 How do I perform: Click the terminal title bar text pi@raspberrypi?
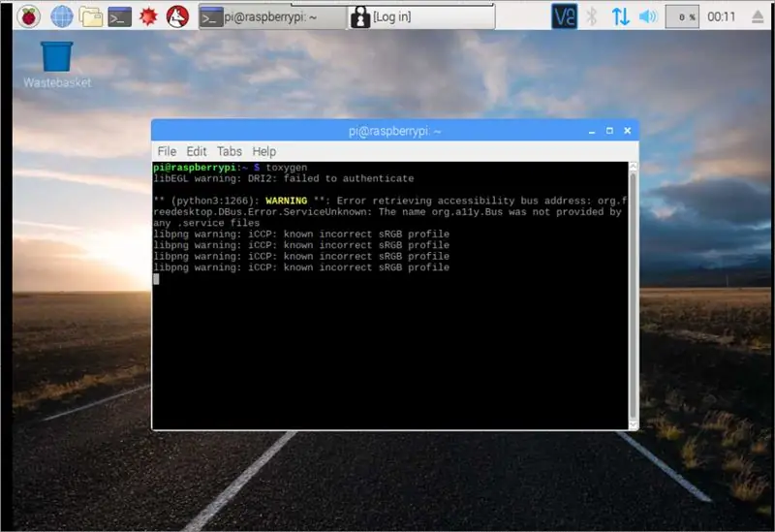click(x=394, y=131)
